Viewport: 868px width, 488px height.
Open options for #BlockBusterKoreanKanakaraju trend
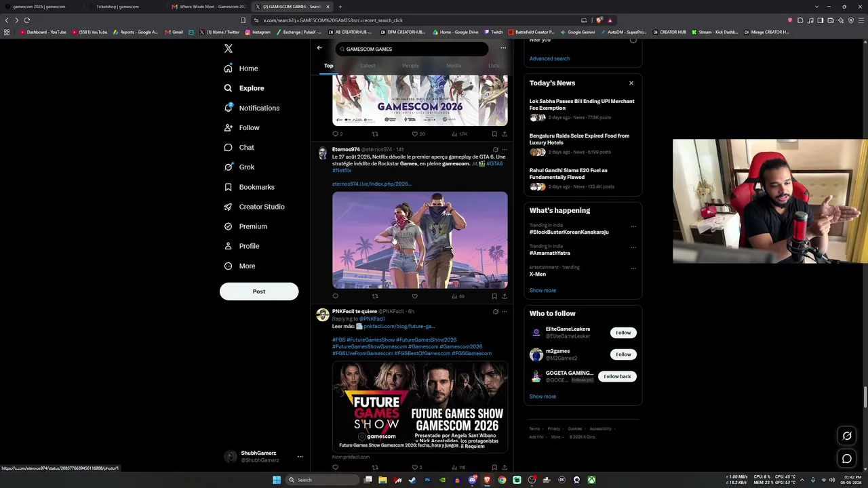633,226
